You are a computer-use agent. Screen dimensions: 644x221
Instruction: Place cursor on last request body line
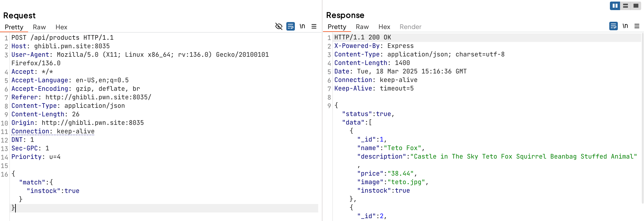coord(164,208)
